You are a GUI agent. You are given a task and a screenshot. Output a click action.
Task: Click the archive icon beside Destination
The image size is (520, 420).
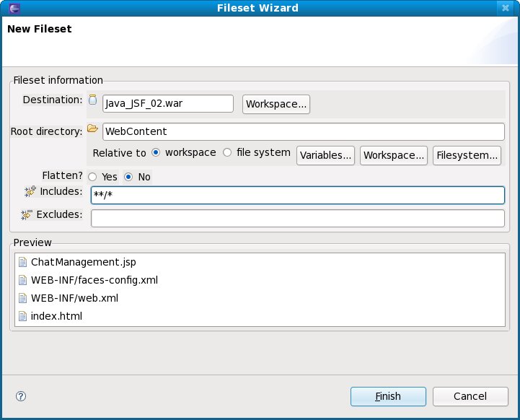click(x=92, y=100)
